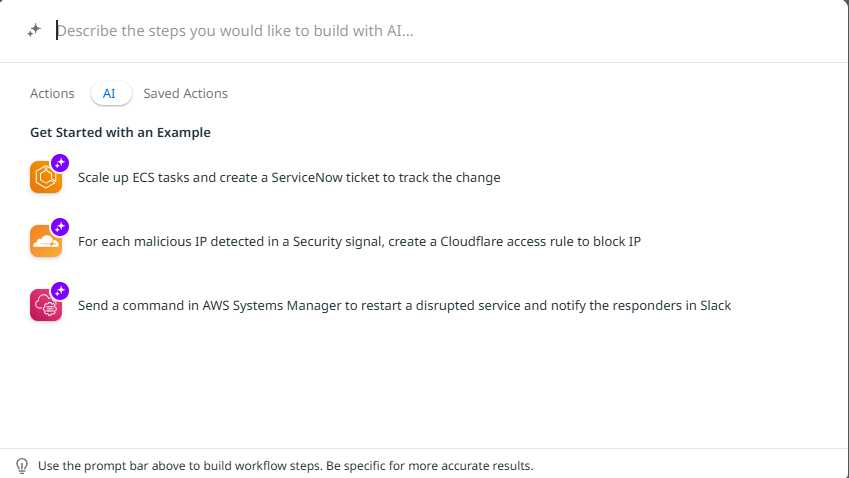Select the AI tab
The height and width of the screenshot is (478, 849).
pos(111,93)
